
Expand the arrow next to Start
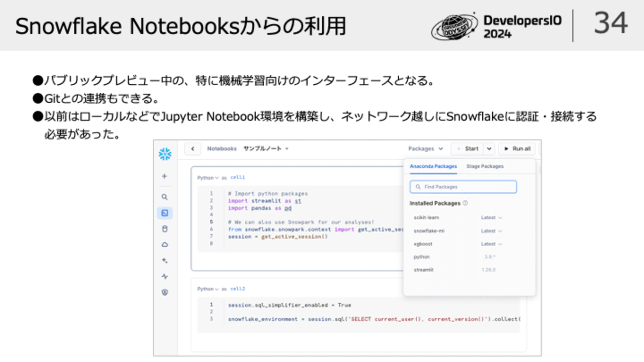(489, 149)
